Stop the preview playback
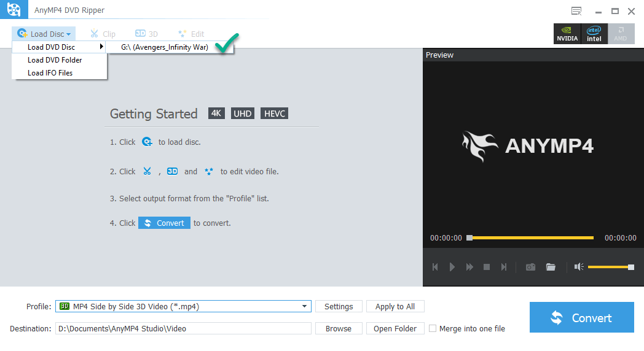644x351 pixels. [x=487, y=267]
